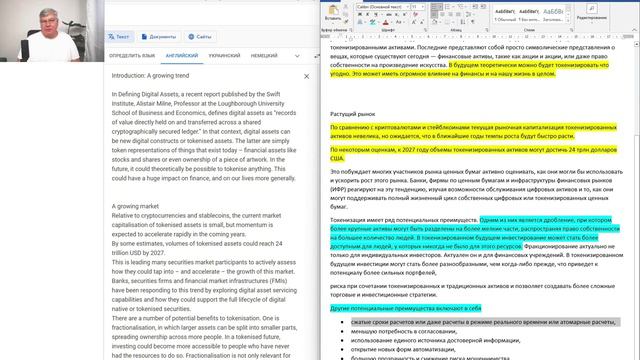Toggle underline formatting in Word
Viewport: 640px width, 360px height.
(x=376, y=14)
